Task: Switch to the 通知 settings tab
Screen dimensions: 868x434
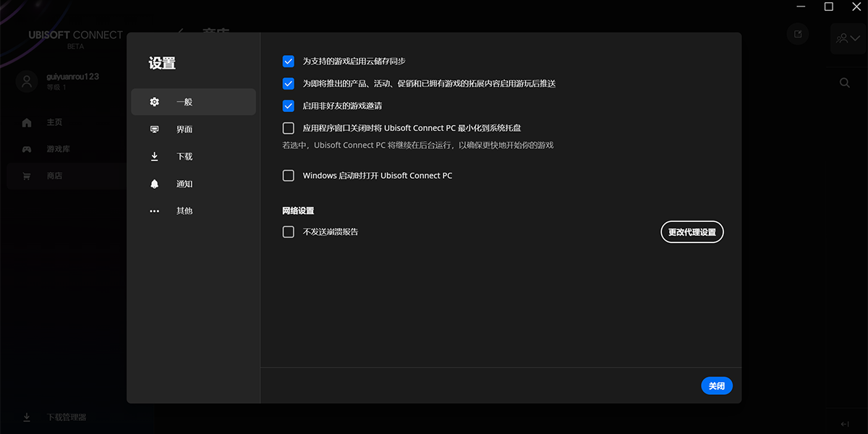Action: click(193, 184)
